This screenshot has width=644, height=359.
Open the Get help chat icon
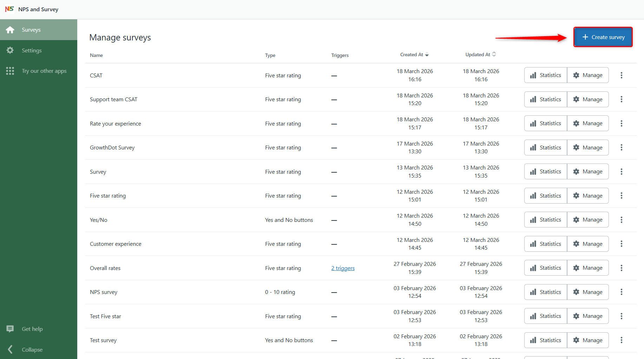click(x=10, y=329)
